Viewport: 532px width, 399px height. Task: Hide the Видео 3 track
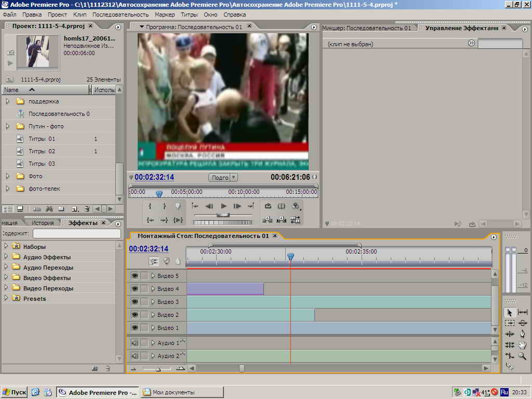[135, 302]
